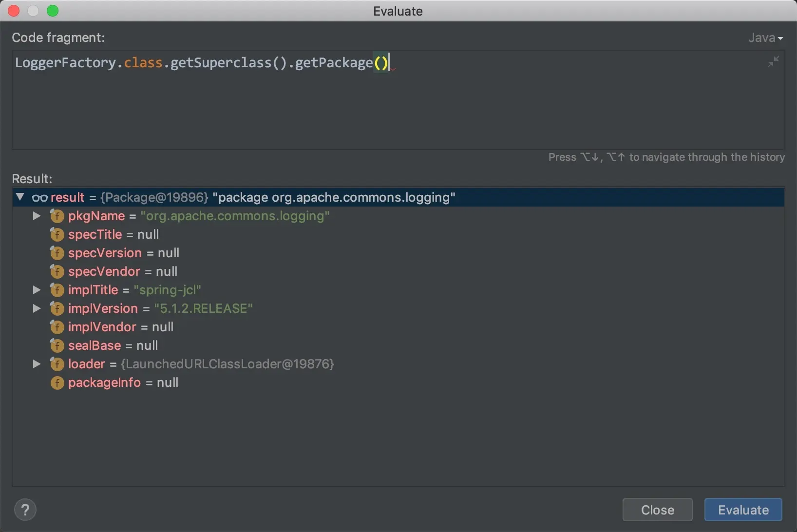The height and width of the screenshot is (532, 797).
Task: Select the pkgName row
Action: (398, 216)
